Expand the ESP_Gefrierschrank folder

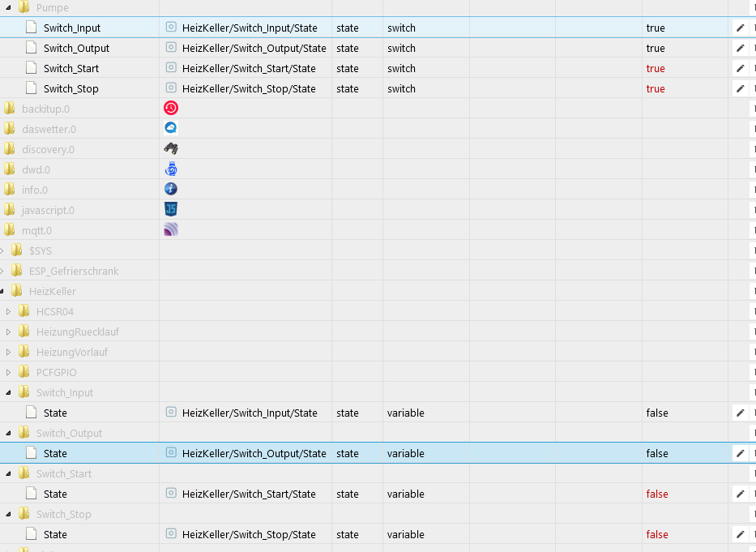(2, 272)
